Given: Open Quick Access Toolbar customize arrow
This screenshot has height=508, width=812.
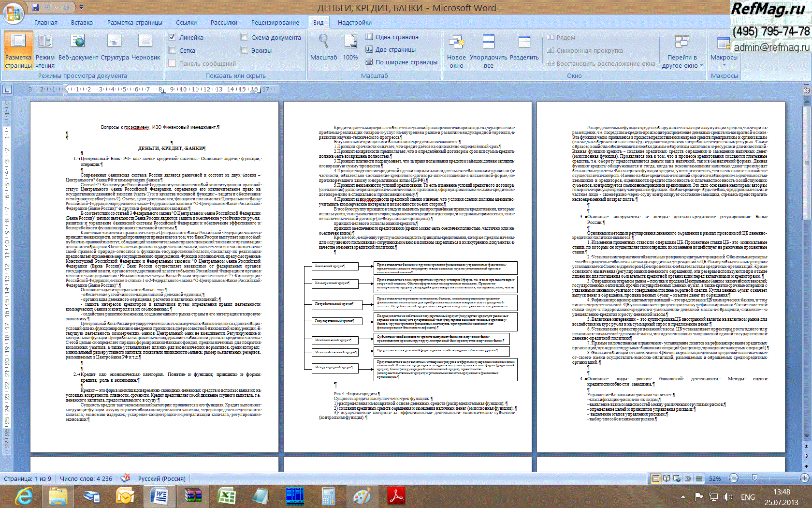Looking at the screenshot, I should [x=82, y=8].
